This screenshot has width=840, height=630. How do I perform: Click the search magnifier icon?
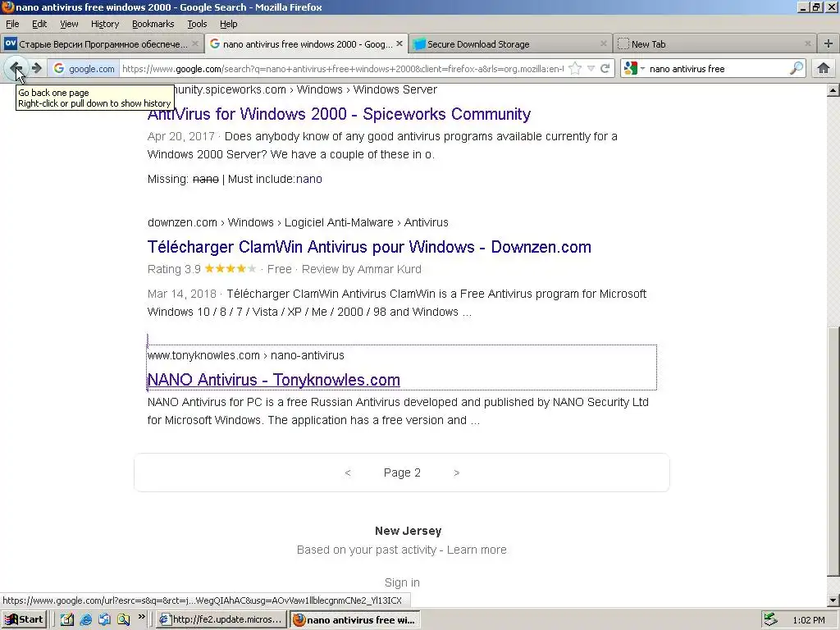(x=797, y=69)
